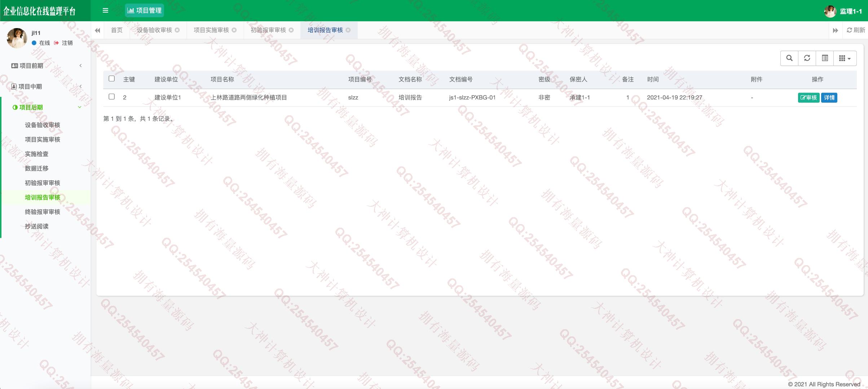Image resolution: width=868 pixels, height=389 pixels.
Task: Open 数据迁移 in the sidebar
Action: click(36, 168)
